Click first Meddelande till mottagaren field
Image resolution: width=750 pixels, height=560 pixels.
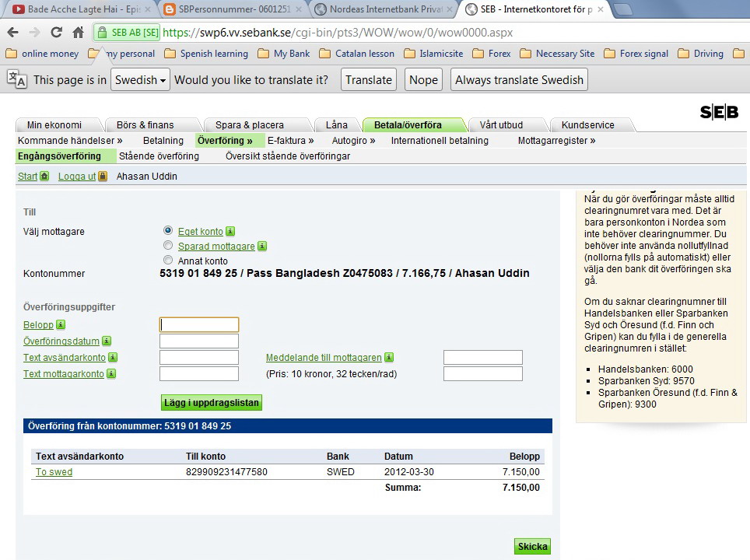tap(483, 357)
